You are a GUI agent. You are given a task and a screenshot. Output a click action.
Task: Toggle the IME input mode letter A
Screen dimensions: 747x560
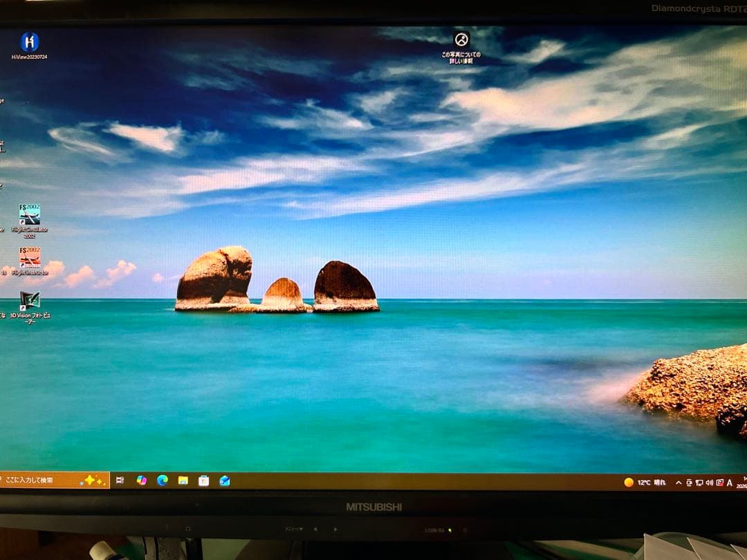[730, 482]
